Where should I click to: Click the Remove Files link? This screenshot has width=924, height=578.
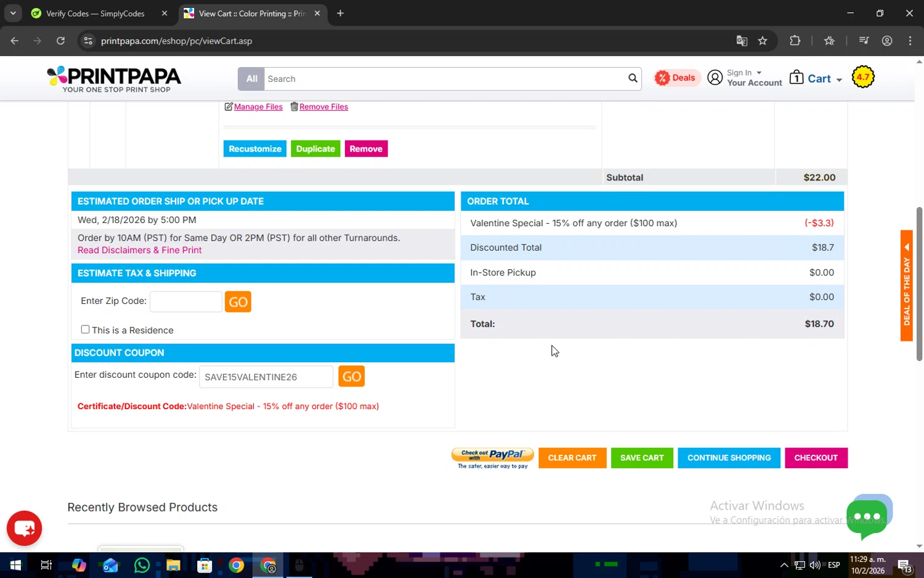click(323, 107)
